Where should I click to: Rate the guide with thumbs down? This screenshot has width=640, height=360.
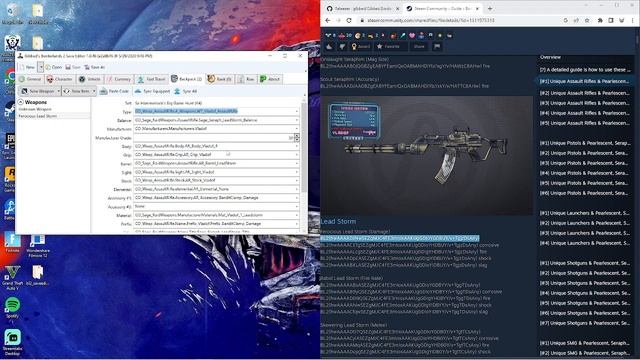click(x=342, y=47)
